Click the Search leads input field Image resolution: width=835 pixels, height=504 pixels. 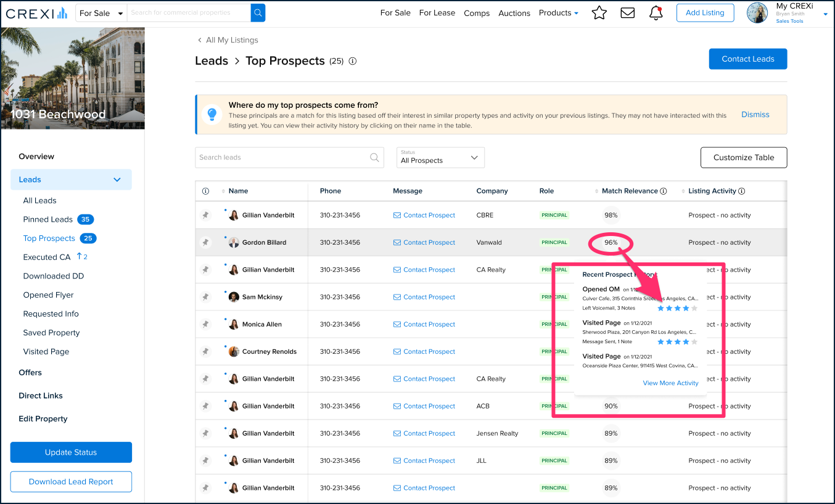278,157
